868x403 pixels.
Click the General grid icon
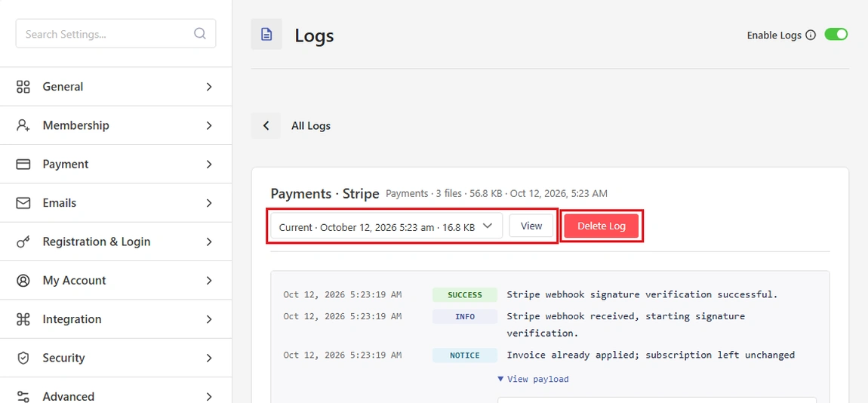pyautogui.click(x=23, y=87)
